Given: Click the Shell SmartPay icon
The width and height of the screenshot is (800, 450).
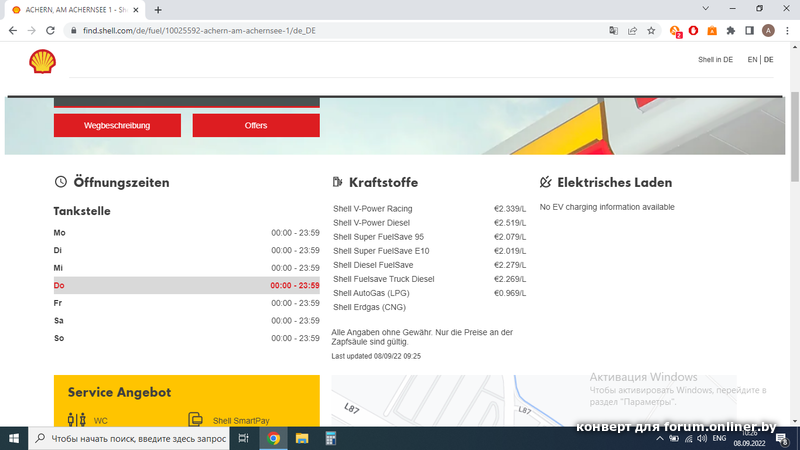Looking at the screenshot, I should (x=195, y=419).
